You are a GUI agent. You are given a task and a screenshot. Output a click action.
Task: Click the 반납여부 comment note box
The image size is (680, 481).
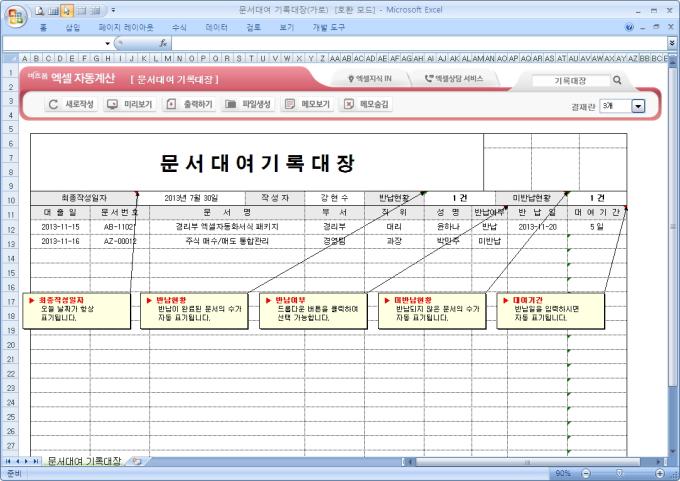pyautogui.click(x=313, y=311)
